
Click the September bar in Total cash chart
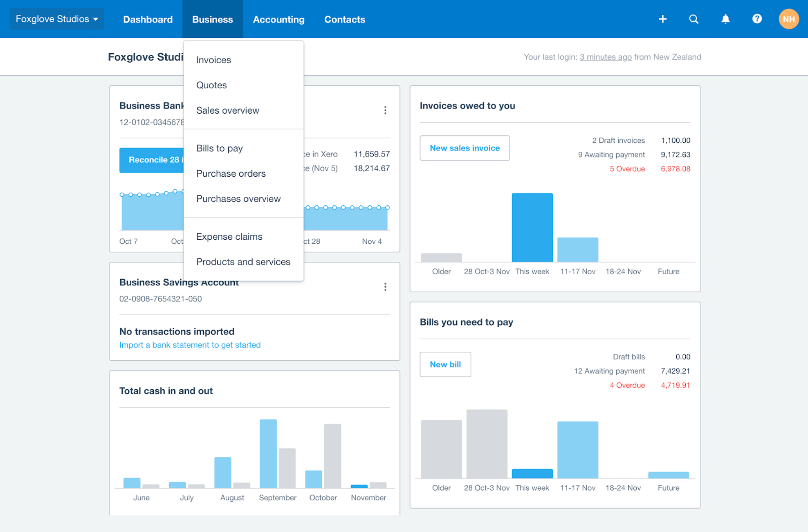pos(267,454)
